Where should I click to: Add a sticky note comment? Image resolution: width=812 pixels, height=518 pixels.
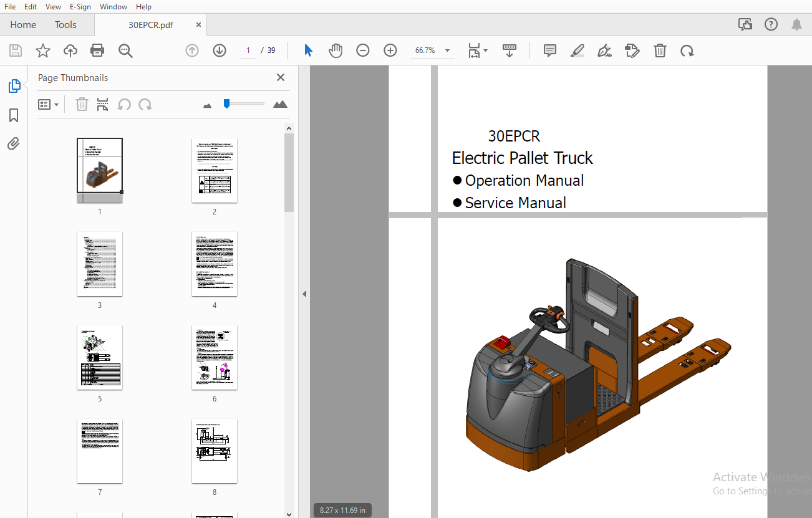(x=550, y=50)
